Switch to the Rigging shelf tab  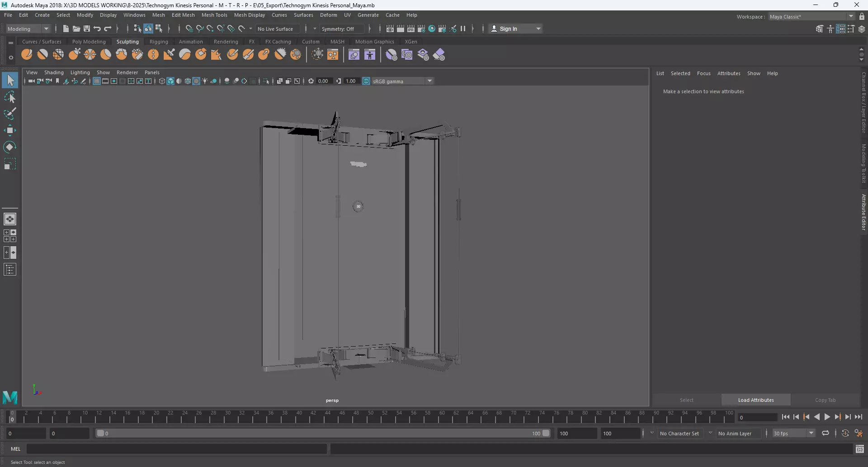pyautogui.click(x=159, y=42)
